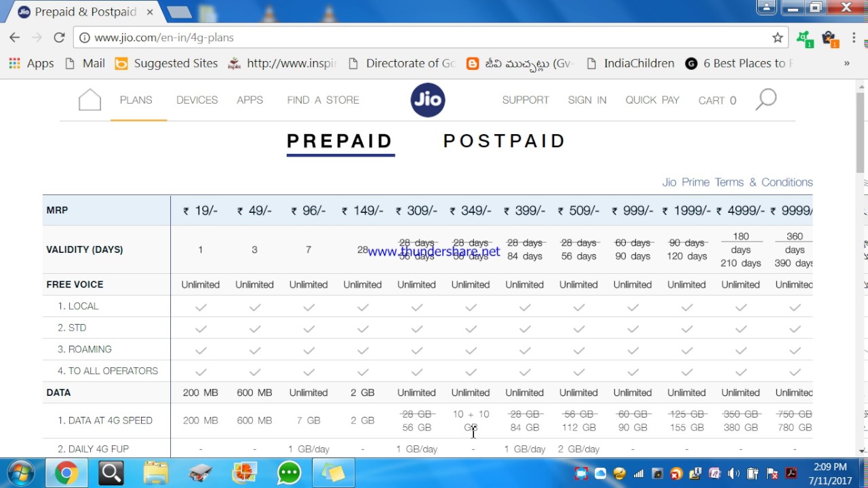Open QUICK PAY

coord(652,100)
